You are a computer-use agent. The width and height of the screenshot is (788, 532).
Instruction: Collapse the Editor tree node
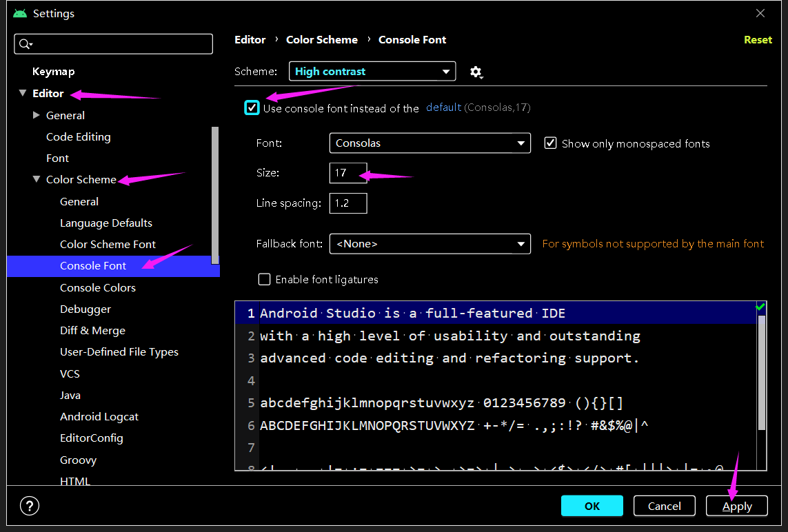click(23, 93)
